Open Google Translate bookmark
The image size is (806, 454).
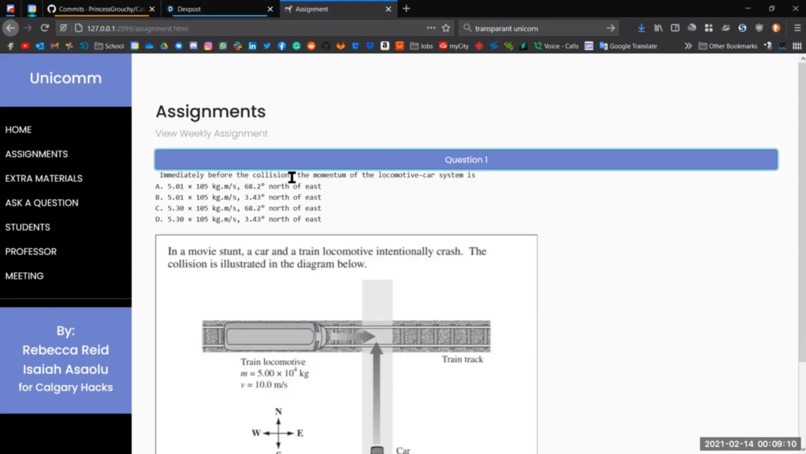tap(629, 46)
